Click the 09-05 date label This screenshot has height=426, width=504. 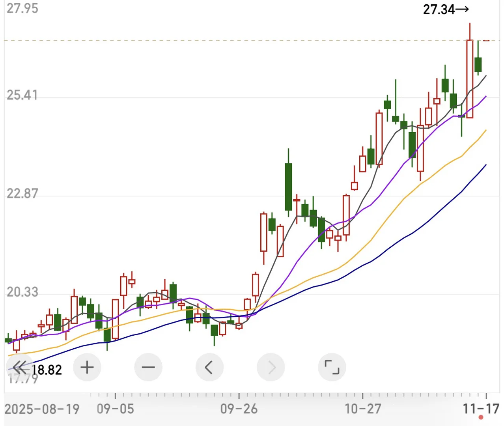click(x=116, y=409)
